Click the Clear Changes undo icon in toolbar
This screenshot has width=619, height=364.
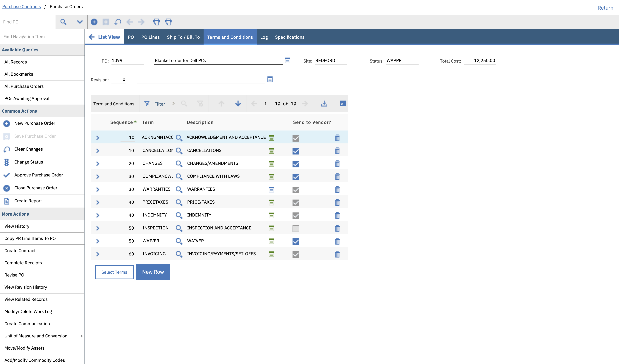[118, 22]
